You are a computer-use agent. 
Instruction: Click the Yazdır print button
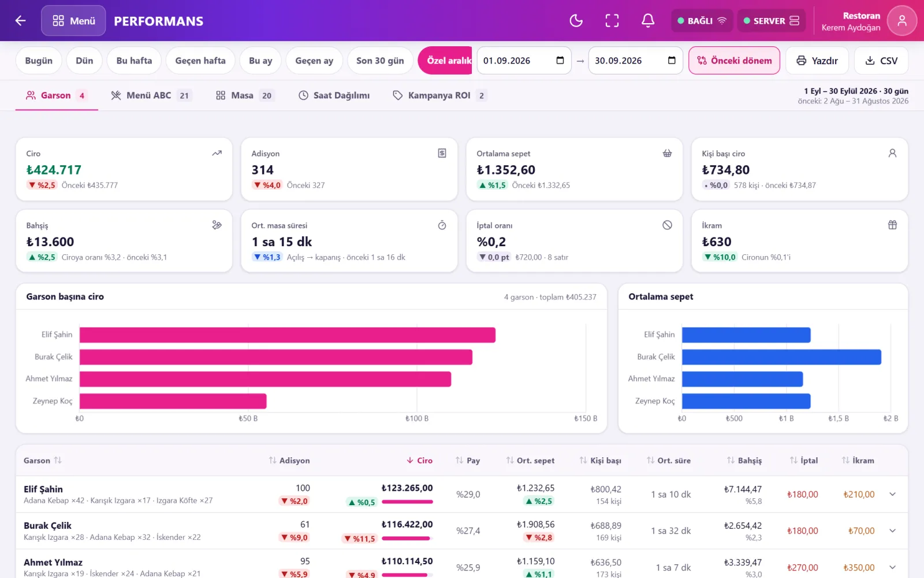pyautogui.click(x=817, y=61)
